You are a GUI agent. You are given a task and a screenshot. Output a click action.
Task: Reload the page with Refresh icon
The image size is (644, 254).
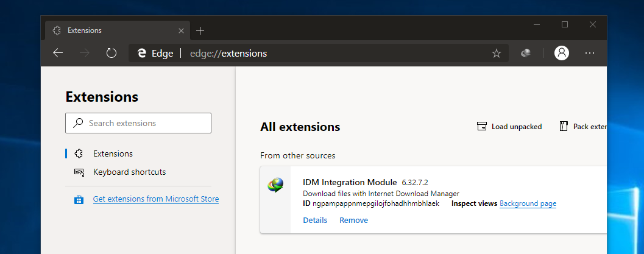pos(111,53)
